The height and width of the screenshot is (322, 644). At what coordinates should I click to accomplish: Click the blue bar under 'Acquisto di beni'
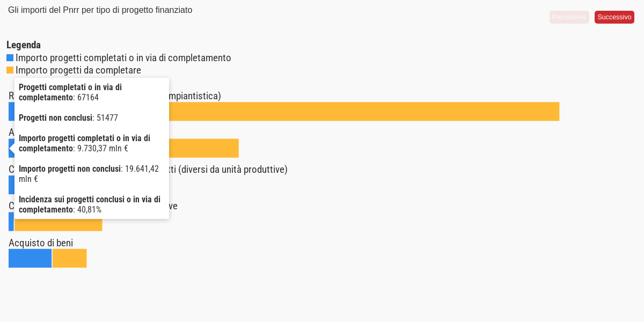[x=30, y=258]
